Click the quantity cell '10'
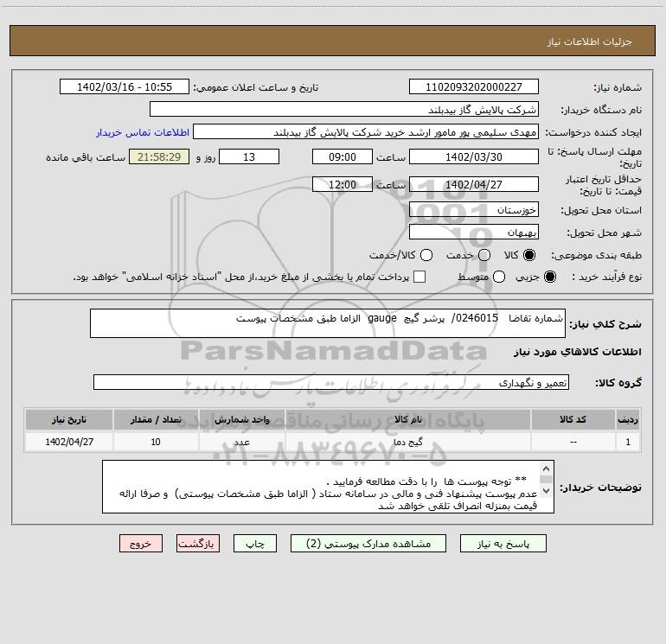The image size is (666, 644). pyautogui.click(x=156, y=442)
